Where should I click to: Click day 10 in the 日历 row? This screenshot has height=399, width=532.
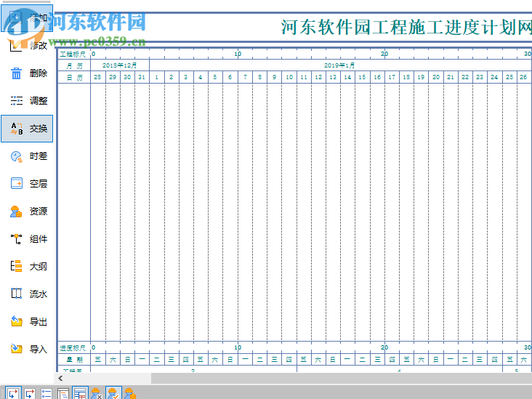(x=289, y=77)
